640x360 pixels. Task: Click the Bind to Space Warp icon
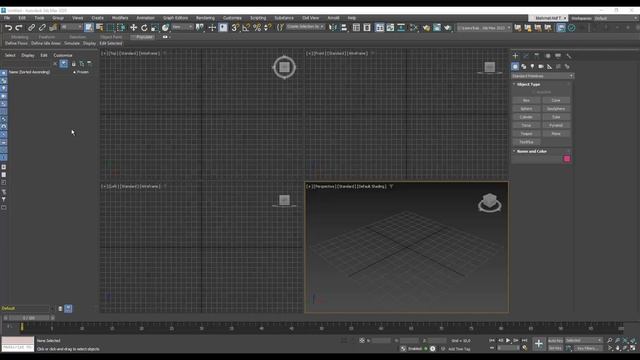[x=53, y=28]
